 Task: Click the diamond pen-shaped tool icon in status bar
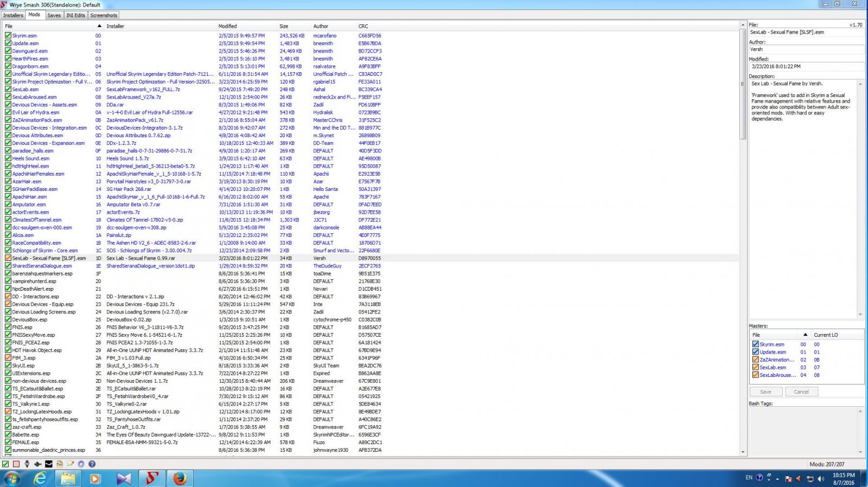click(27, 464)
